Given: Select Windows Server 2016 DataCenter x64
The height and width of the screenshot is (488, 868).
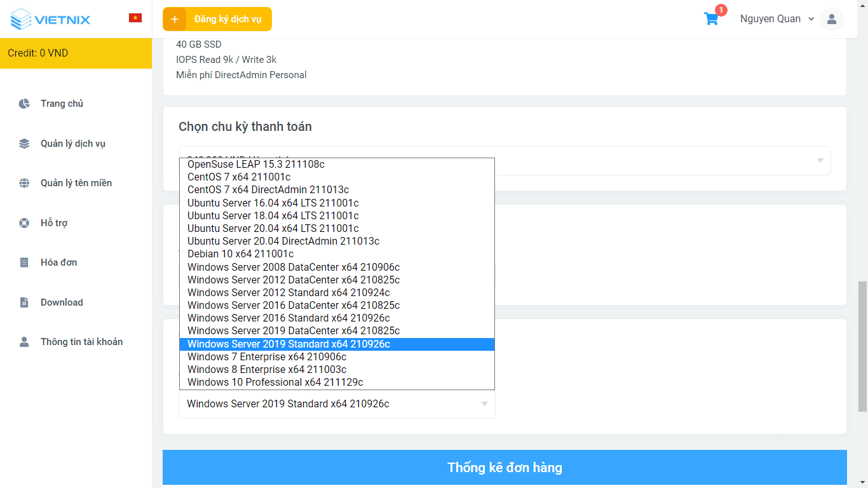Looking at the screenshot, I should point(337,305).
